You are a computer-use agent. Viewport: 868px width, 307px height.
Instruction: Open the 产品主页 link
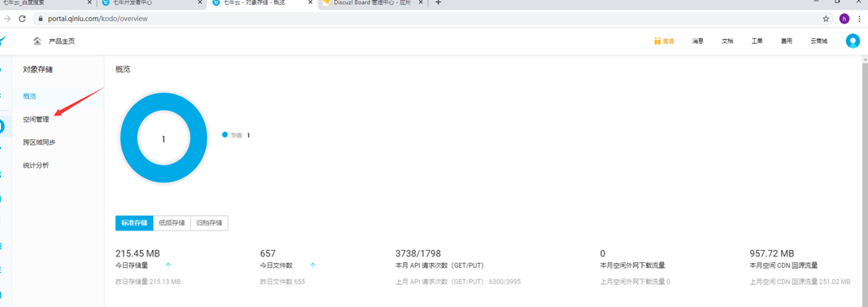pos(62,41)
